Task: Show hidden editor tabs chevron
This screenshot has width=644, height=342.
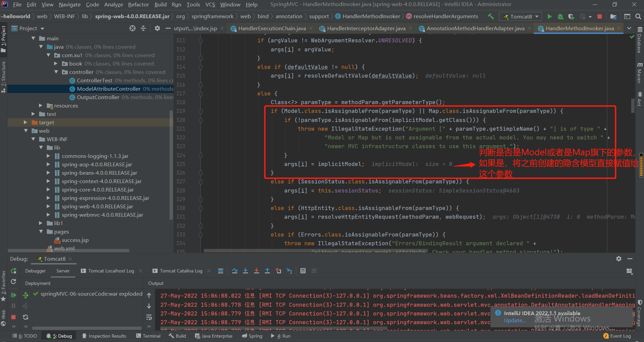Action: coord(629,29)
